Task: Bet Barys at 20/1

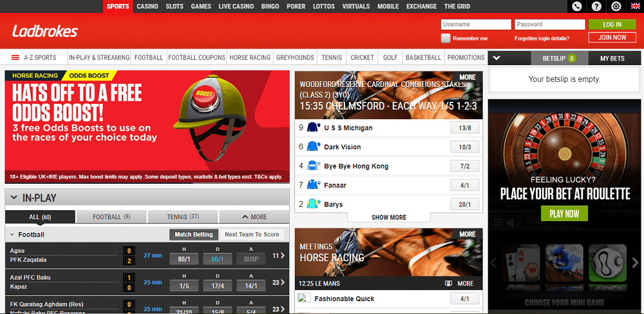Action: pos(464,204)
